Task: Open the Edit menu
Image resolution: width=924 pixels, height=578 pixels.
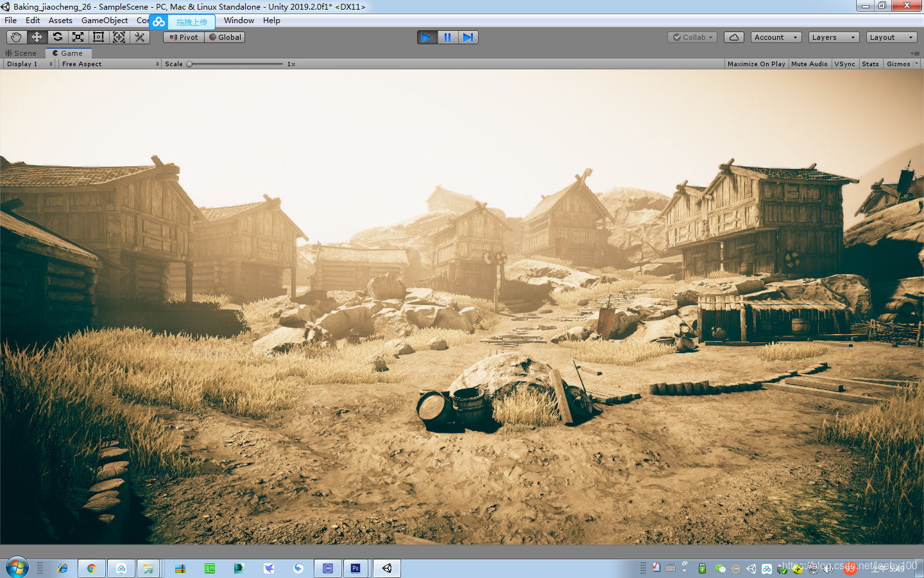Action: tap(33, 21)
